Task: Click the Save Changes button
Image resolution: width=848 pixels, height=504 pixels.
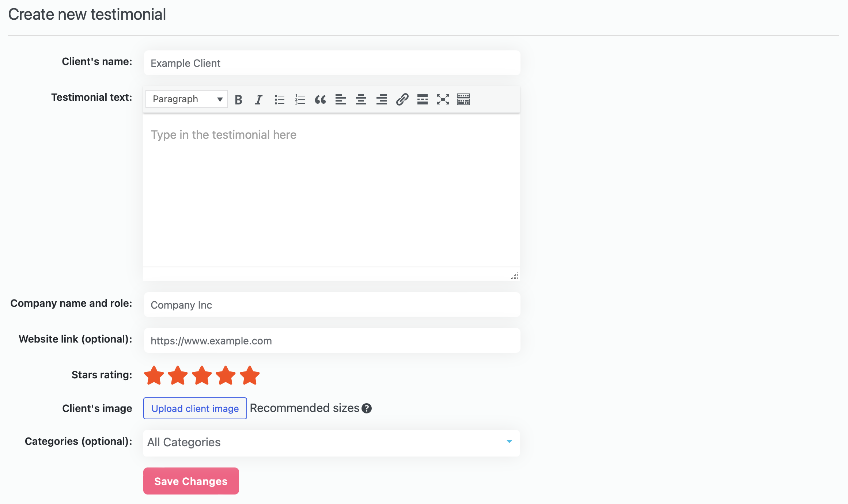Action: tap(191, 481)
